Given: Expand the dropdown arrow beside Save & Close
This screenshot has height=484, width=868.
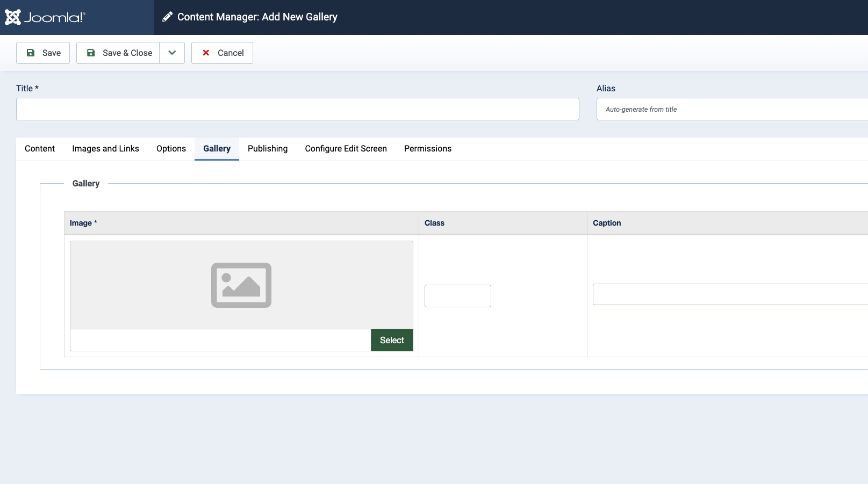Looking at the screenshot, I should pyautogui.click(x=172, y=53).
